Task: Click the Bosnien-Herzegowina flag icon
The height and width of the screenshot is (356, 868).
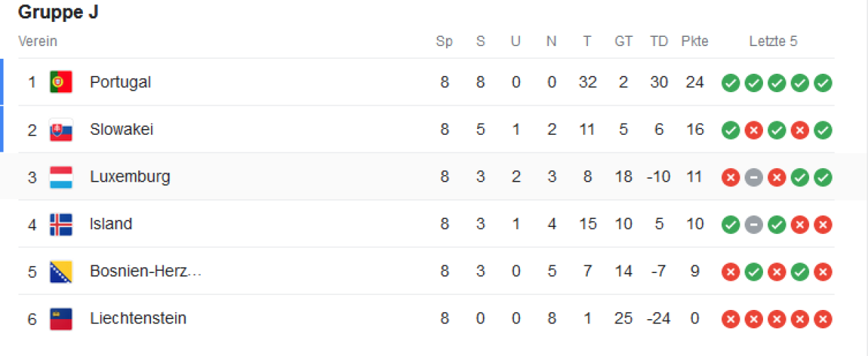Action: click(x=61, y=272)
